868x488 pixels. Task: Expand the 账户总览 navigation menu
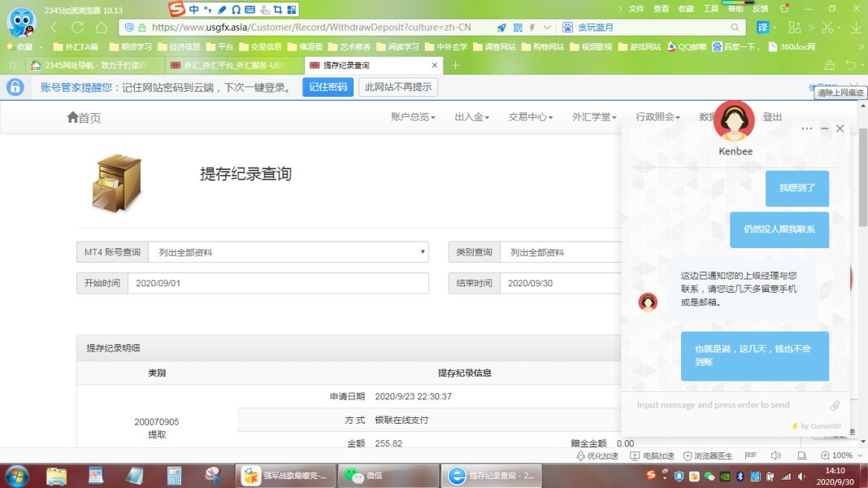[x=413, y=117]
